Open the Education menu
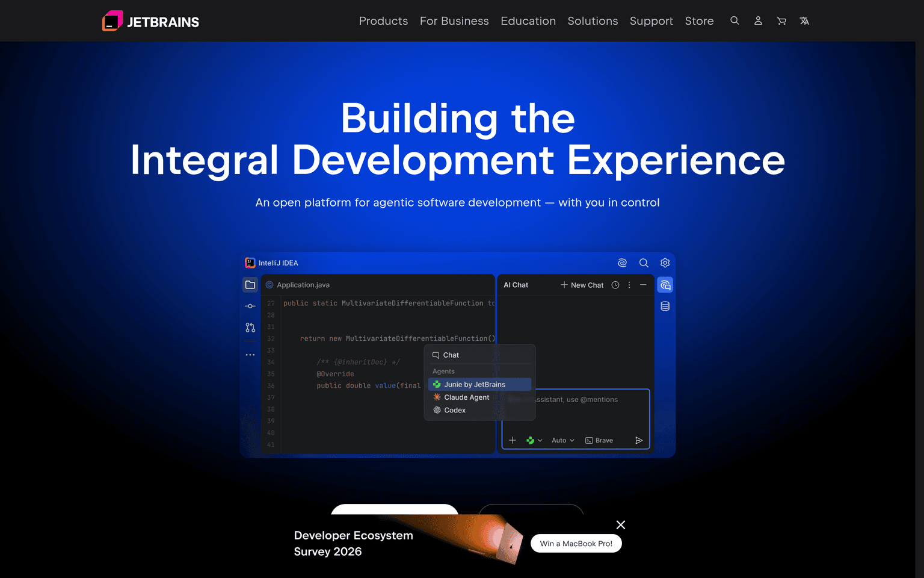Screen dimensions: 924x578 coord(528,21)
